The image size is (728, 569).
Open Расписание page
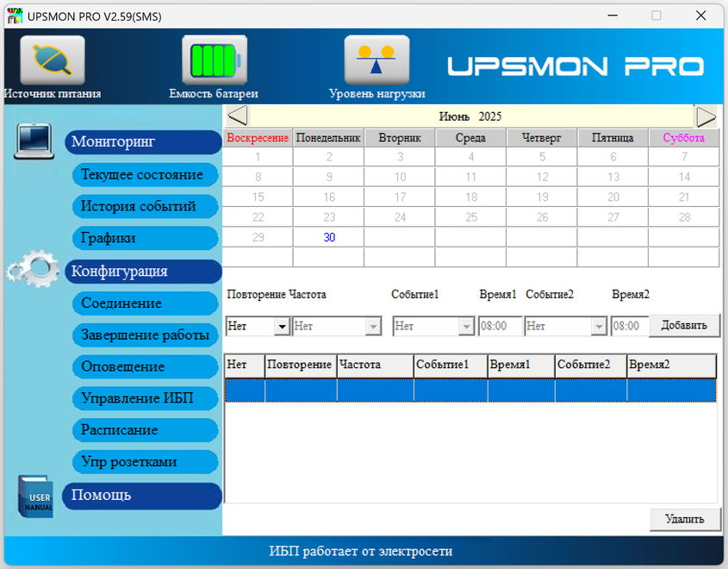146,430
